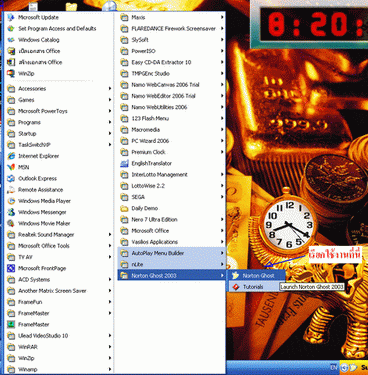Open TaskSwitchXP menu entry
Viewport: 368px width, 375px height.
[x=59, y=145]
